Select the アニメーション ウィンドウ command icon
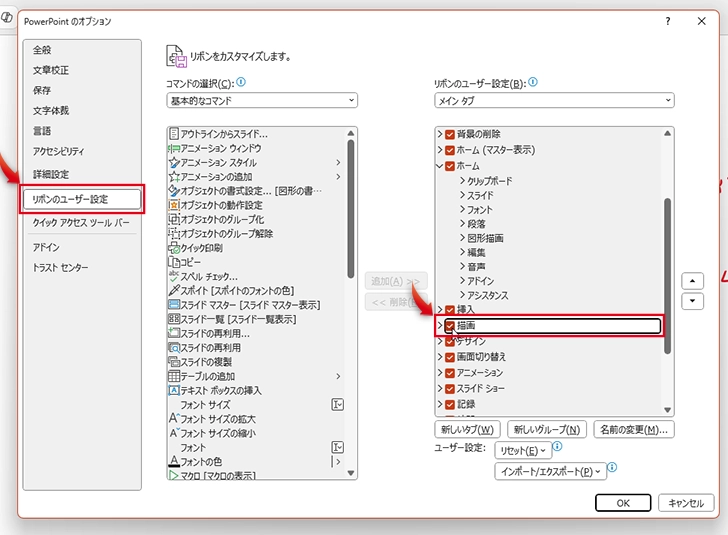This screenshot has width=728, height=535. tap(174, 148)
